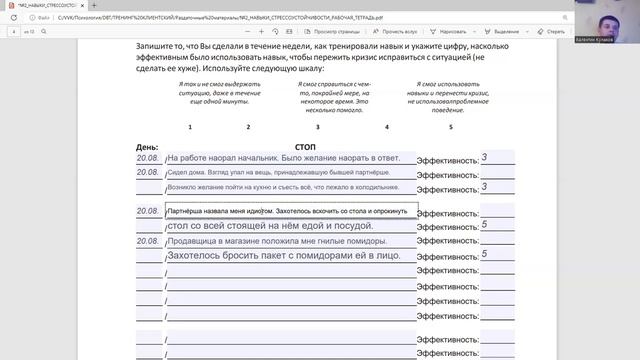Click empty Эффективность field in 'Продавщица' row
The width and height of the screenshot is (640, 360).
(497, 239)
